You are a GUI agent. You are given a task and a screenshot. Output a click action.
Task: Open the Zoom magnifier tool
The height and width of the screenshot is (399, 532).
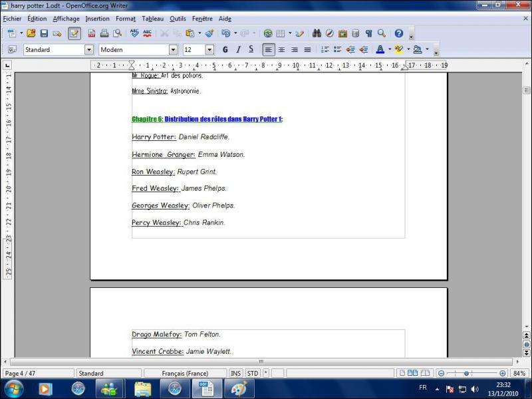coord(382,33)
